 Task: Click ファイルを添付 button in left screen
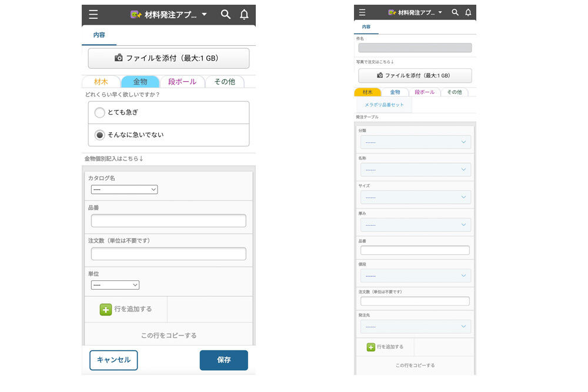point(169,58)
